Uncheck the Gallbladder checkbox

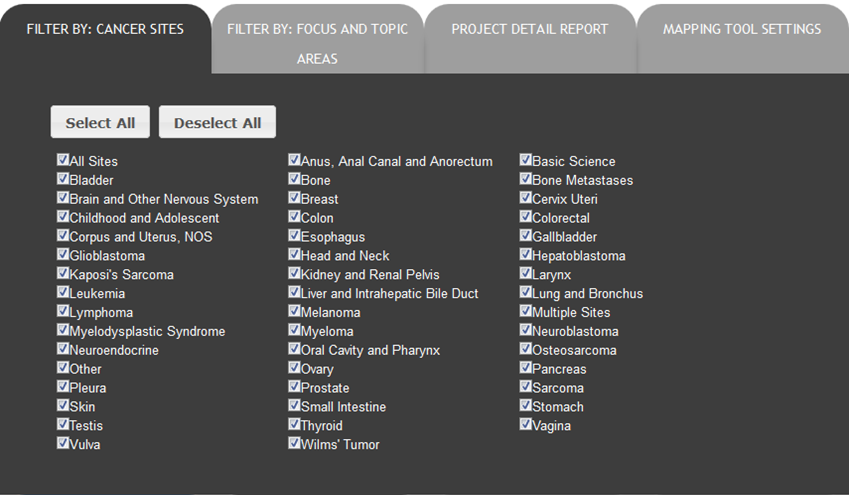point(525,236)
